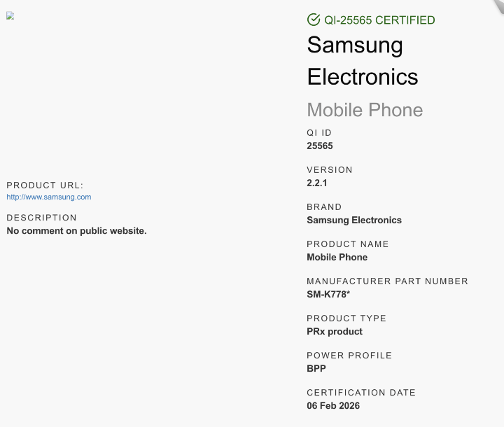Open the www.samsung.com product link
Viewport: 504px width, 427px height.
click(49, 197)
